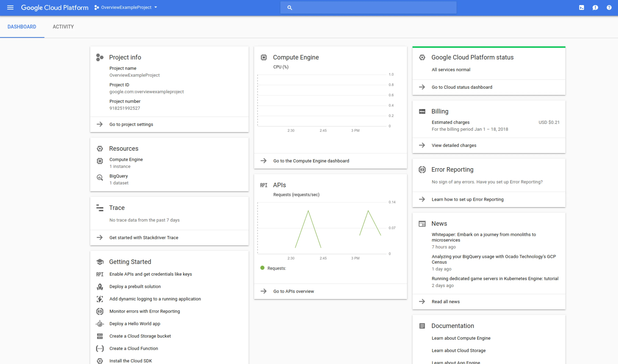Click the All services normal status text
Screen dimensions: 618x364
tap(451, 70)
